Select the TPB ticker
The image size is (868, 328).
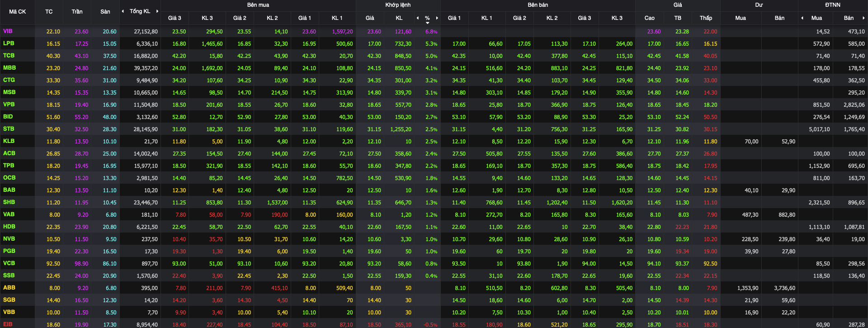tap(9, 166)
